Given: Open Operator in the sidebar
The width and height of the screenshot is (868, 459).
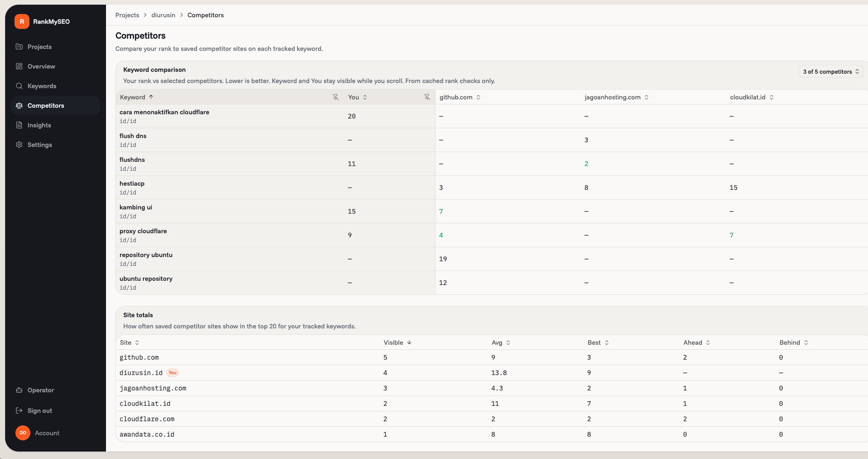Looking at the screenshot, I should (x=56, y=390).
